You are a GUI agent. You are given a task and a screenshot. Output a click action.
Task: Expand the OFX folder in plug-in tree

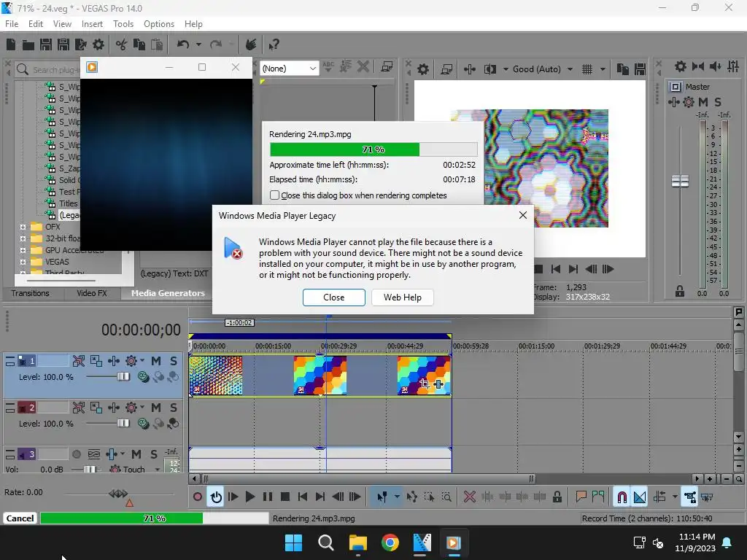point(23,227)
